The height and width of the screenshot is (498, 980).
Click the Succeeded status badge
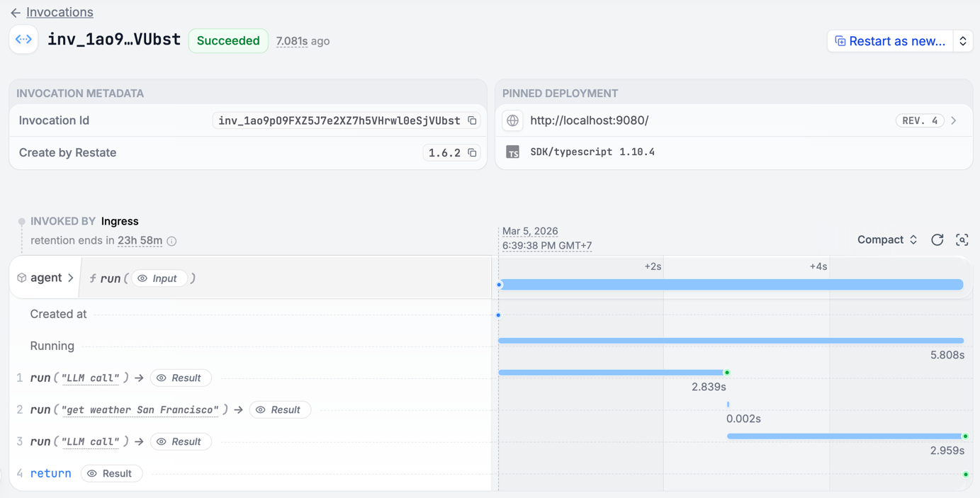(x=228, y=41)
